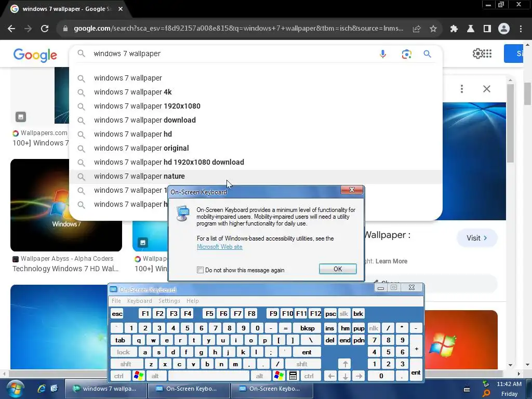Toggle right shft key on keyboard
Viewport: 532px width, 399px height.
pos(302,364)
